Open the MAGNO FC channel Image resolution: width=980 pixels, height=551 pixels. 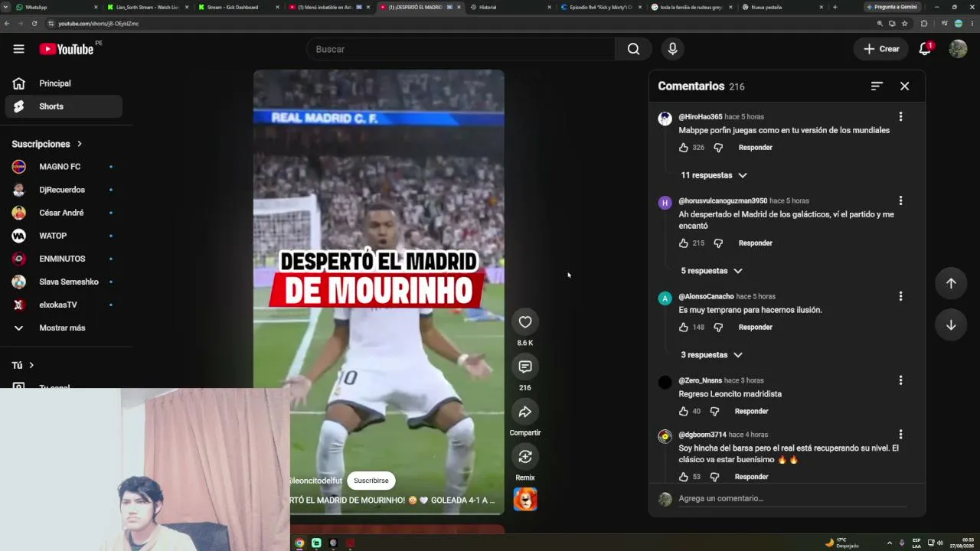(63, 167)
